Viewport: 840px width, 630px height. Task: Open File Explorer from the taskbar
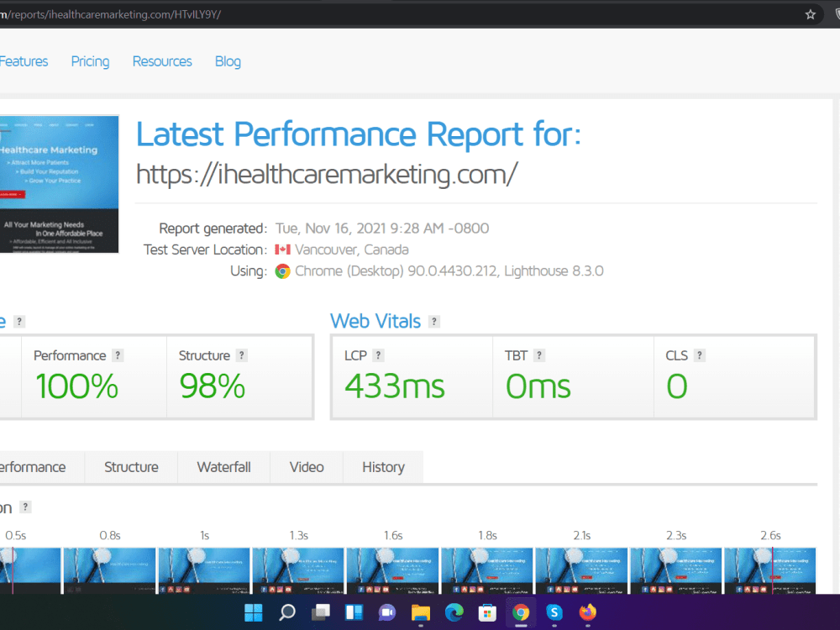tap(421, 612)
